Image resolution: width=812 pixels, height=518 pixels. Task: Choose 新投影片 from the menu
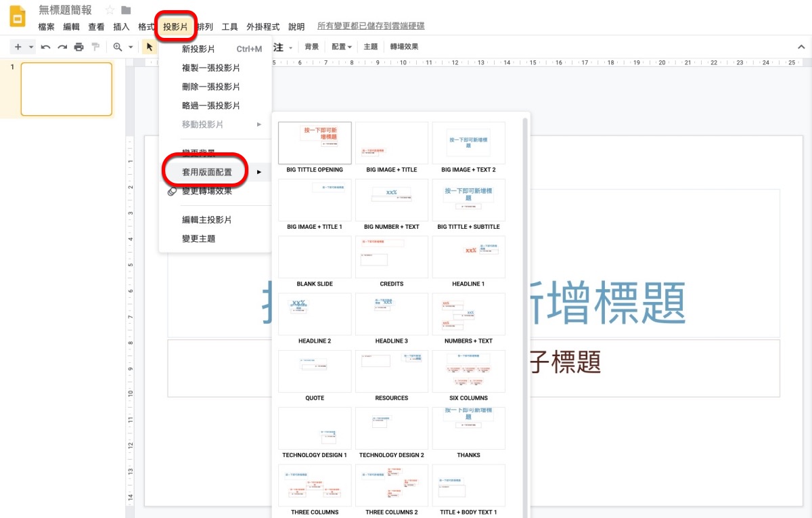pos(215,49)
